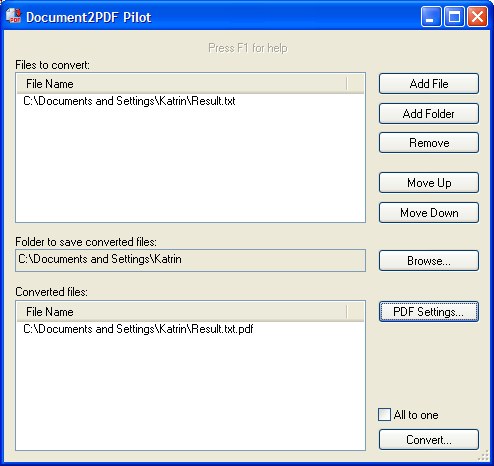Screen dimensions: 494x466
Task: Remove the selected file from list
Action: [x=429, y=143]
